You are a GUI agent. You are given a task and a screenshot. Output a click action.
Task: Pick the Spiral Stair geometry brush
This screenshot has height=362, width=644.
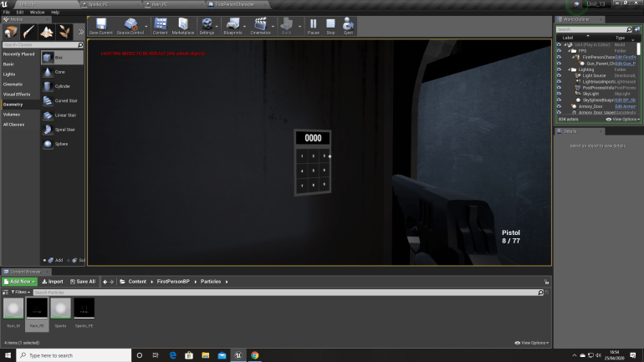point(63,130)
